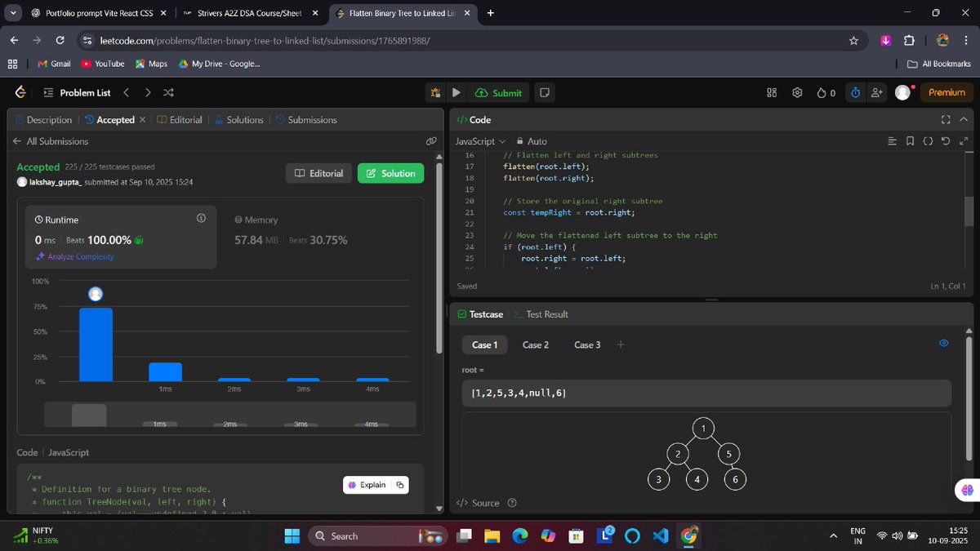Screen dimensions: 980x551
Task: Select the Testcase tab
Action: click(x=480, y=314)
